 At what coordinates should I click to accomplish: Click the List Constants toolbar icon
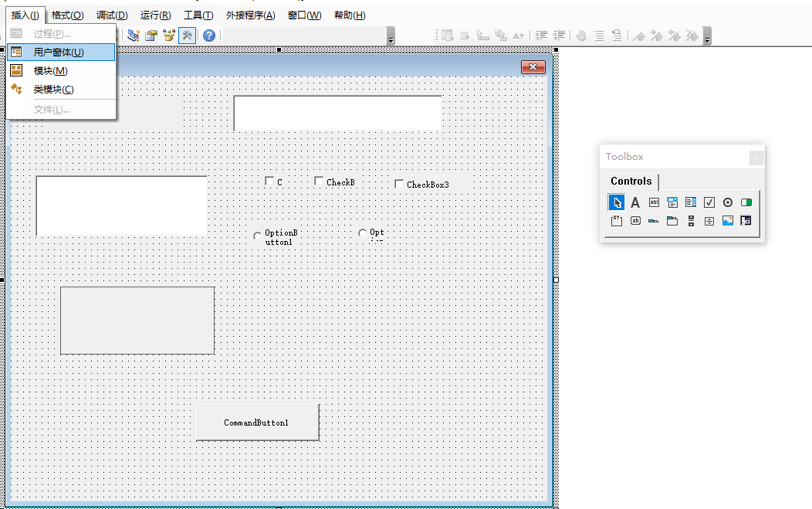click(x=465, y=36)
